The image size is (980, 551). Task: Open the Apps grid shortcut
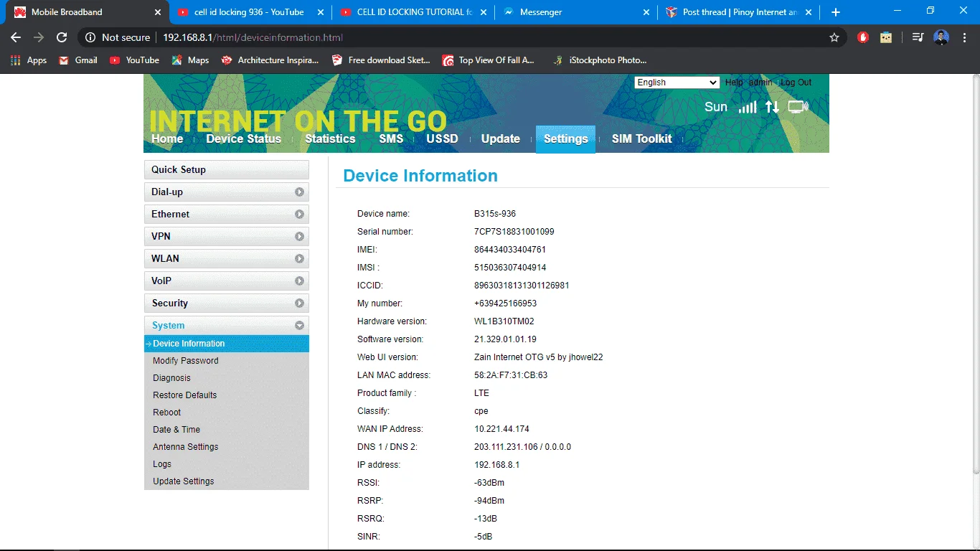point(29,60)
